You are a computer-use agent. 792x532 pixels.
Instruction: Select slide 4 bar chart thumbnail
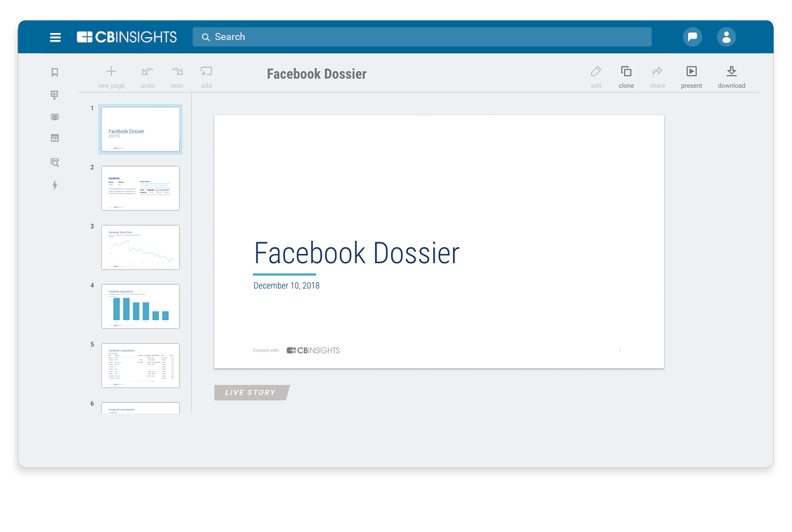click(x=140, y=307)
